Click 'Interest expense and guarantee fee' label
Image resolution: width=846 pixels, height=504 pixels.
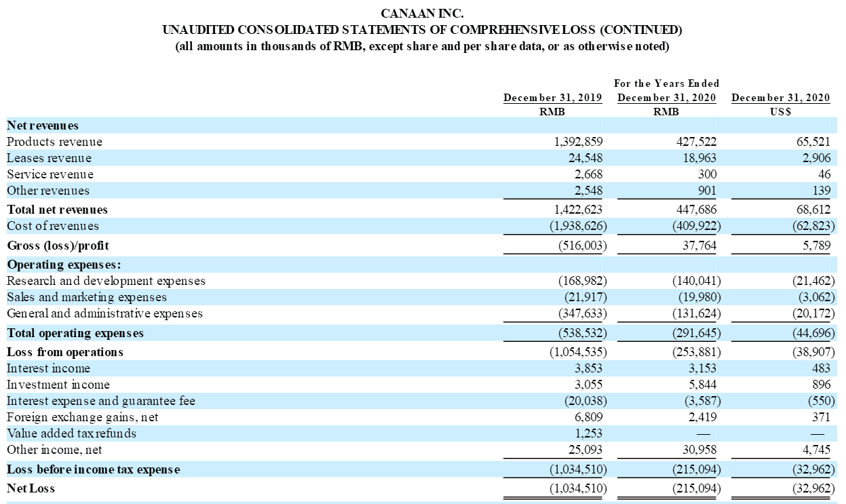coord(101,401)
